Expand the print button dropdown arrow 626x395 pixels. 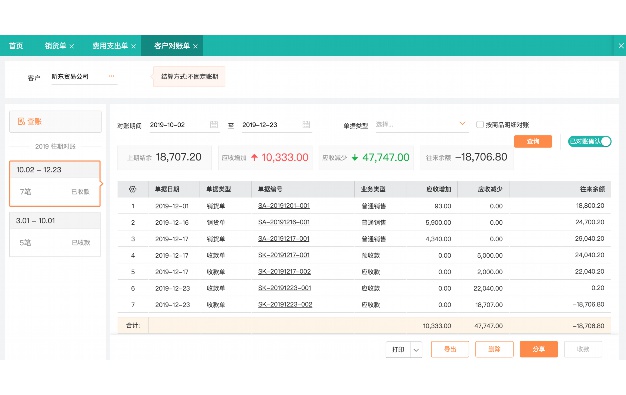coord(416,350)
